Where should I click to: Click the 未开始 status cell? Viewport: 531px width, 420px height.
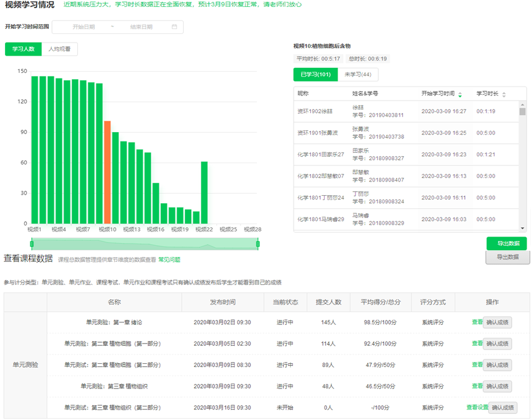pos(285,408)
